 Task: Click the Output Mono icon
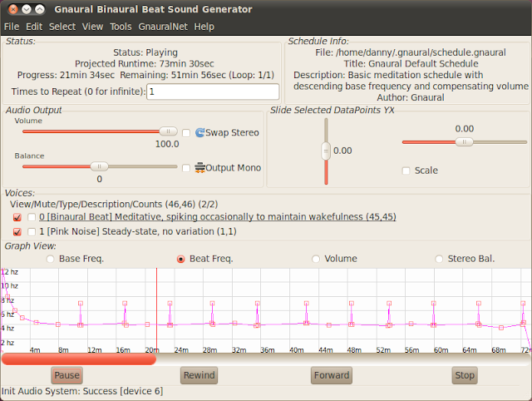(x=199, y=167)
